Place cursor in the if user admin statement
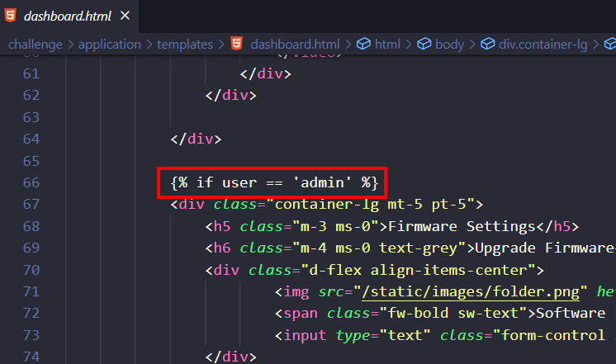 (x=274, y=182)
